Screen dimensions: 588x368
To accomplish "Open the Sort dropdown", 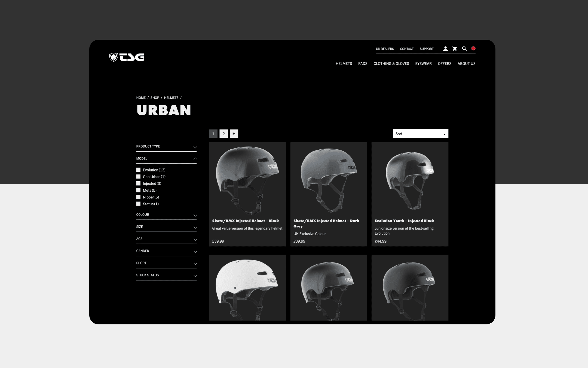I will pos(421,134).
